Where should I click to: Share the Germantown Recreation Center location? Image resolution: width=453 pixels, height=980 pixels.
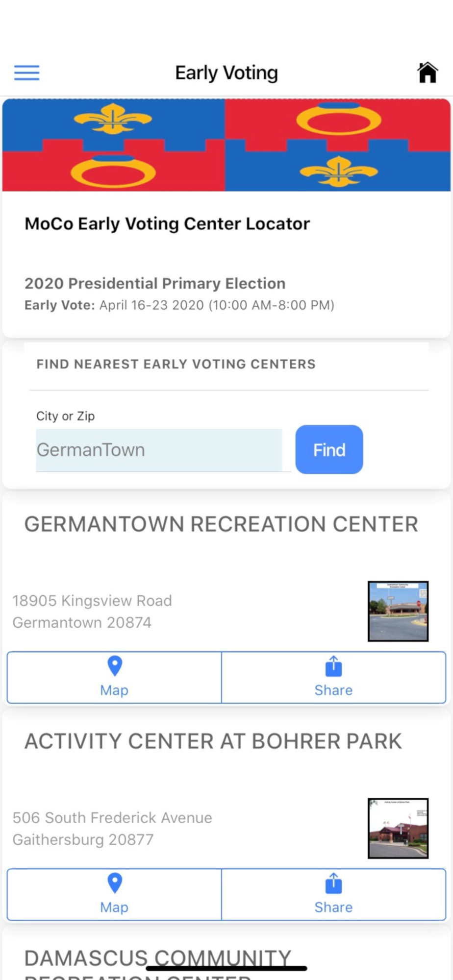pos(333,677)
